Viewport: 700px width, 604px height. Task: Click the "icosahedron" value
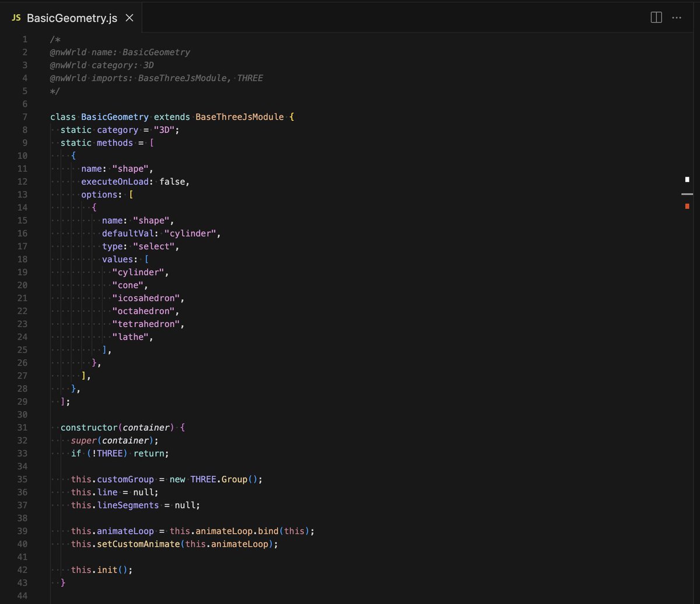[146, 298]
